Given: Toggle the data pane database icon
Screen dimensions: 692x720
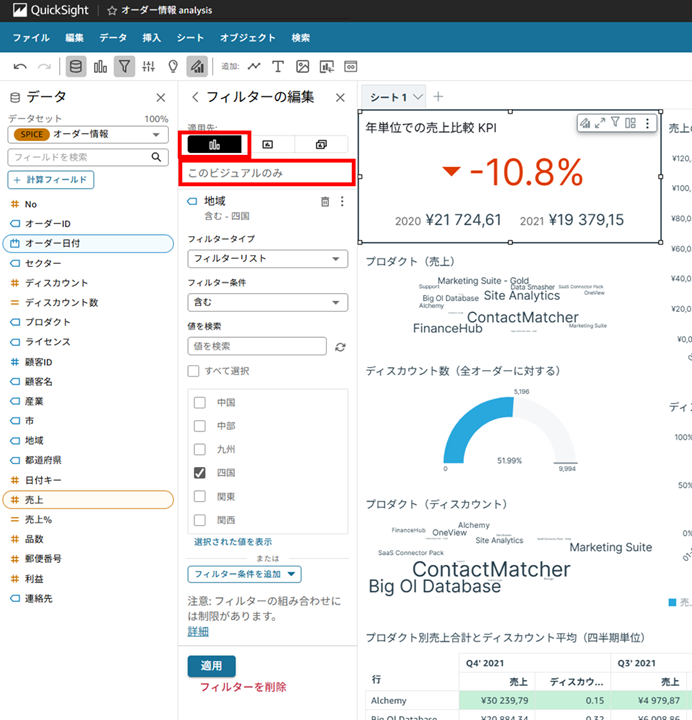Looking at the screenshot, I should click(x=76, y=67).
